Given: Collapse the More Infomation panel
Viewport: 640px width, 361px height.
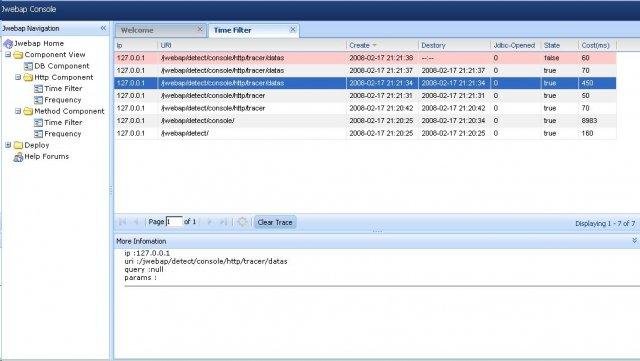Looking at the screenshot, I should coord(634,241).
